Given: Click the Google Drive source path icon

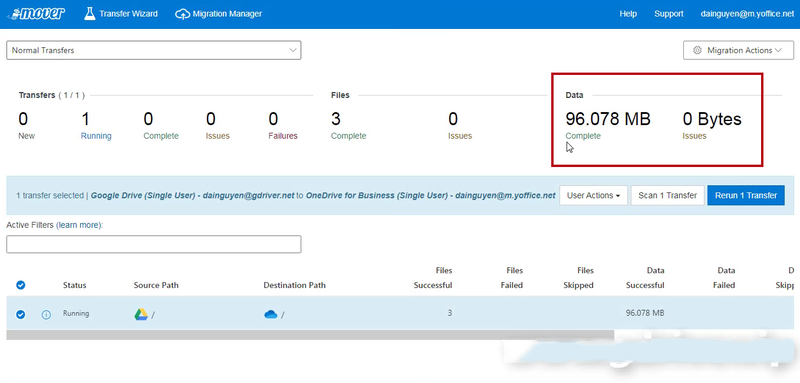Looking at the screenshot, I should [x=141, y=314].
